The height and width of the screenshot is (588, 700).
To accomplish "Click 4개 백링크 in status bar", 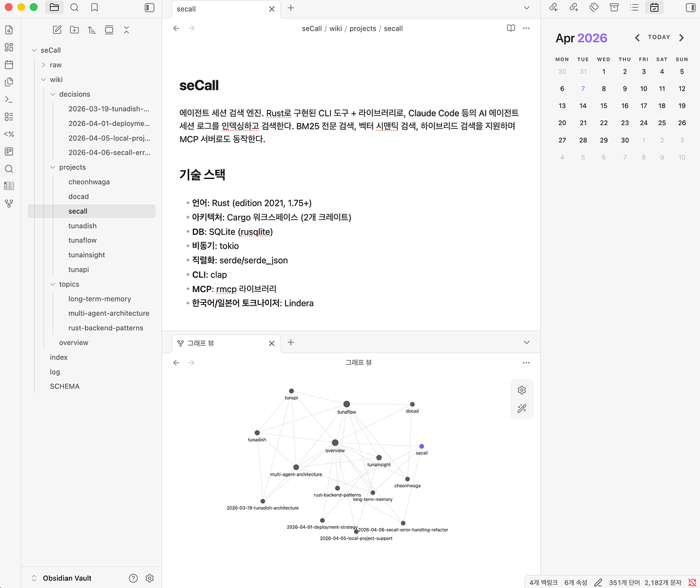I will click(x=543, y=583).
